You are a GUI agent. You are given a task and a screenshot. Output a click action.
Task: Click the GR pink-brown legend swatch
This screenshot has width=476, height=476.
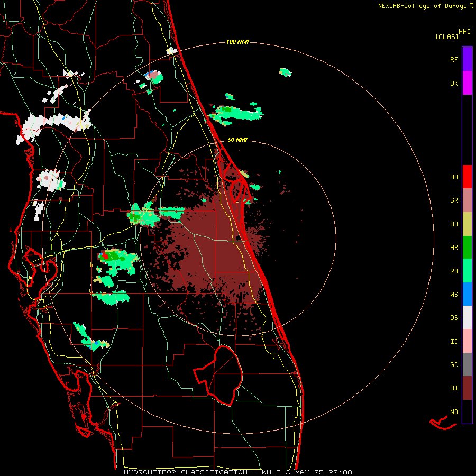tap(467, 200)
